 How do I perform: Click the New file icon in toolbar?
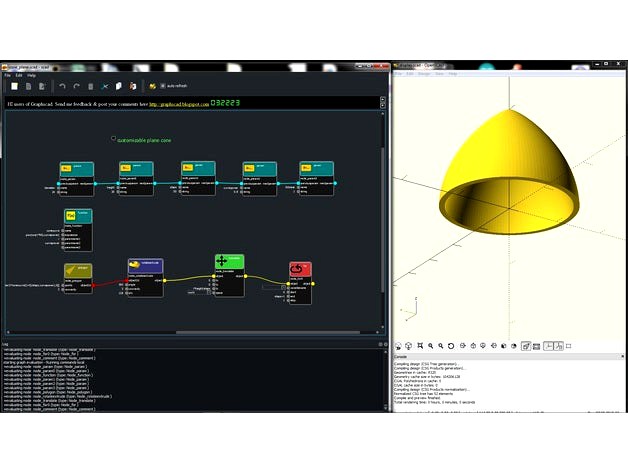click(15, 87)
